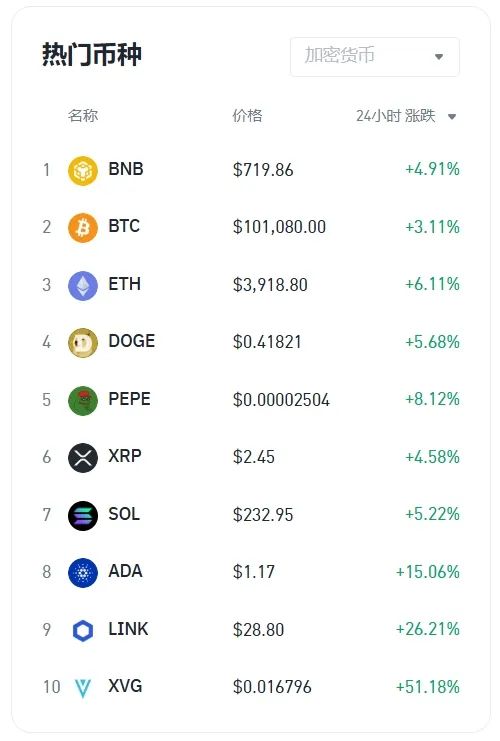The height and width of the screenshot is (741, 500).
Task: Sort by 24小时 涨跌 arrow
Action: [452, 116]
